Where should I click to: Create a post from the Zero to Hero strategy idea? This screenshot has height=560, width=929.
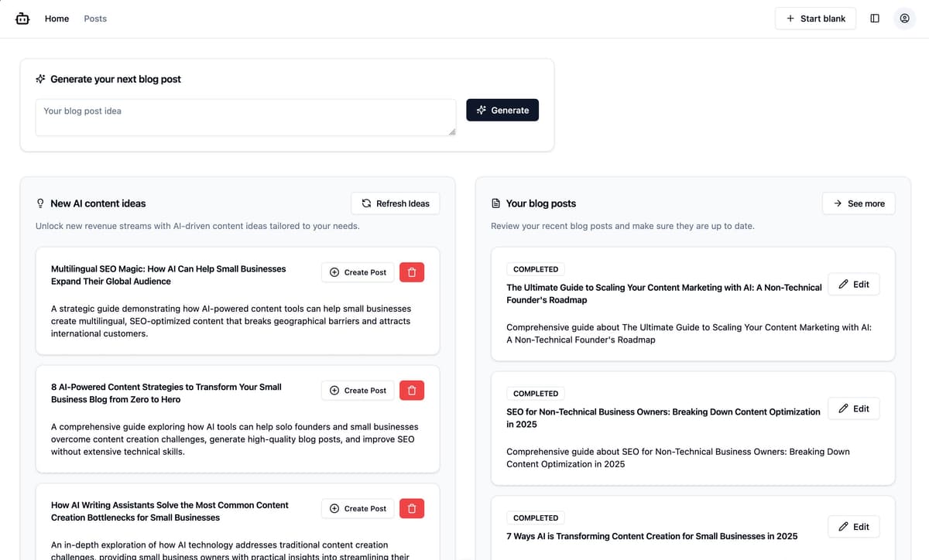click(357, 390)
